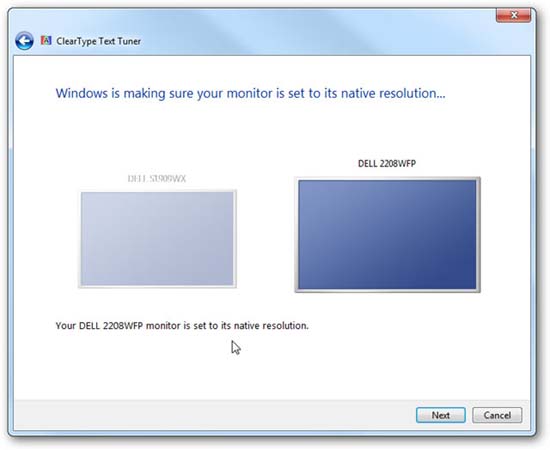Click the bright blue screen inside DELL 2208WFP preview
Screen dimensions: 550x450
[x=387, y=235]
